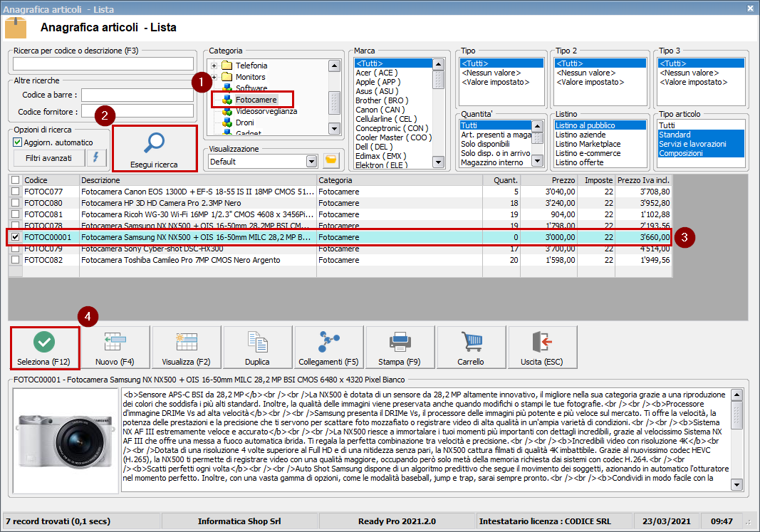Uncheck the row checkbox for FOTOC00001
The width and height of the screenshot is (760, 532).
[x=16, y=237]
